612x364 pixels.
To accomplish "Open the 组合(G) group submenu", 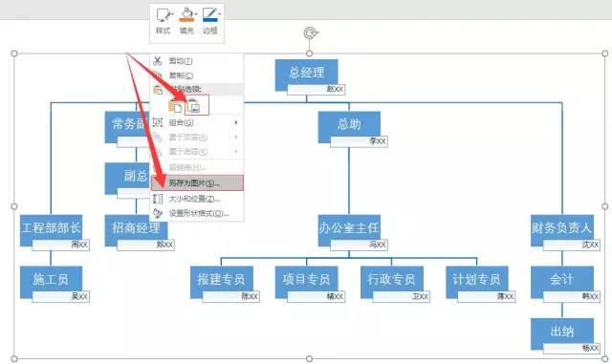I will pyautogui.click(x=197, y=122).
